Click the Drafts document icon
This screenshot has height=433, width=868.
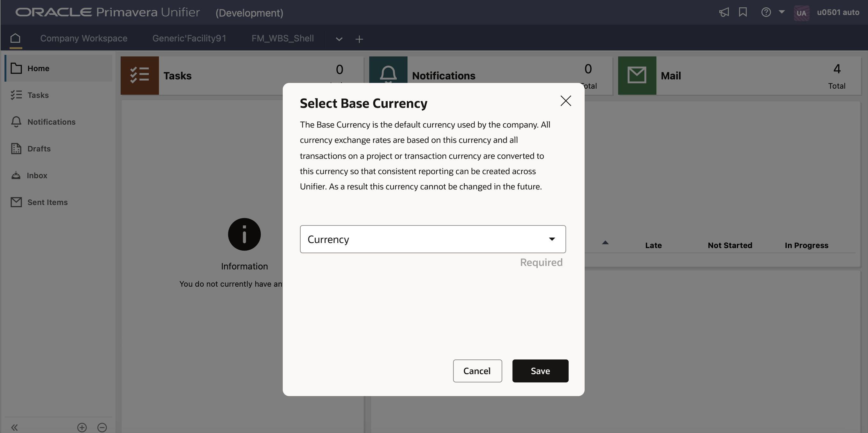(x=16, y=148)
